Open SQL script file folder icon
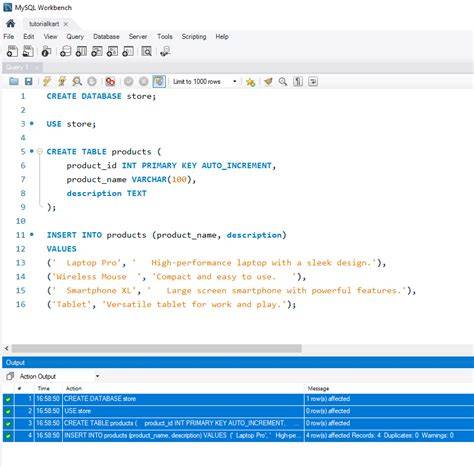The width and height of the screenshot is (474, 467). tap(14, 81)
